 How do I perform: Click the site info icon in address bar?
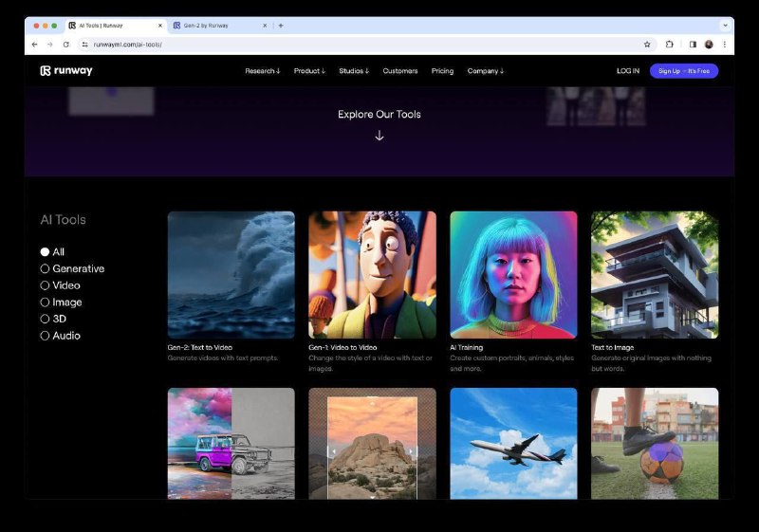tap(84, 45)
